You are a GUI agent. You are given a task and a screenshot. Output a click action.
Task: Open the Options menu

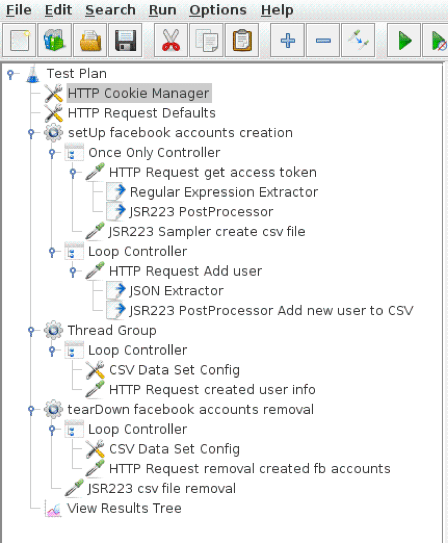218,10
